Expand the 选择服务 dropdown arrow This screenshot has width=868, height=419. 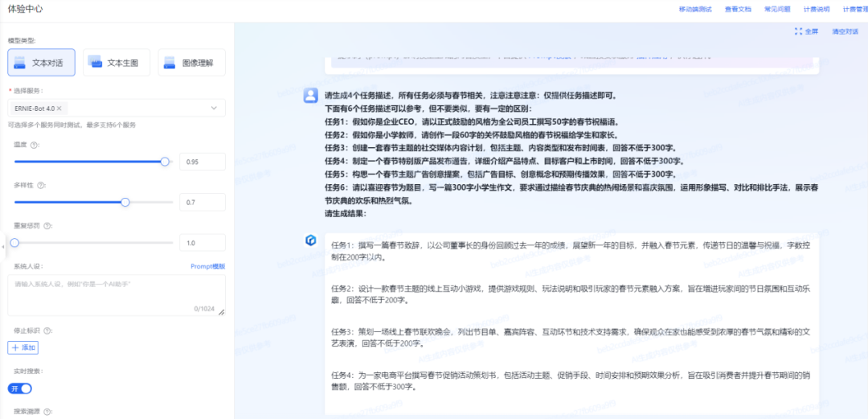(214, 108)
